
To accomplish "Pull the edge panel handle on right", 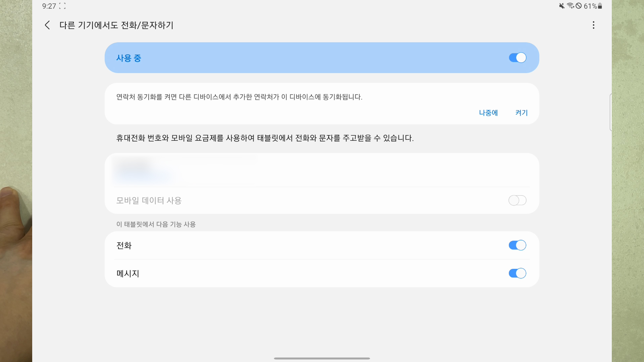I will coord(610,112).
